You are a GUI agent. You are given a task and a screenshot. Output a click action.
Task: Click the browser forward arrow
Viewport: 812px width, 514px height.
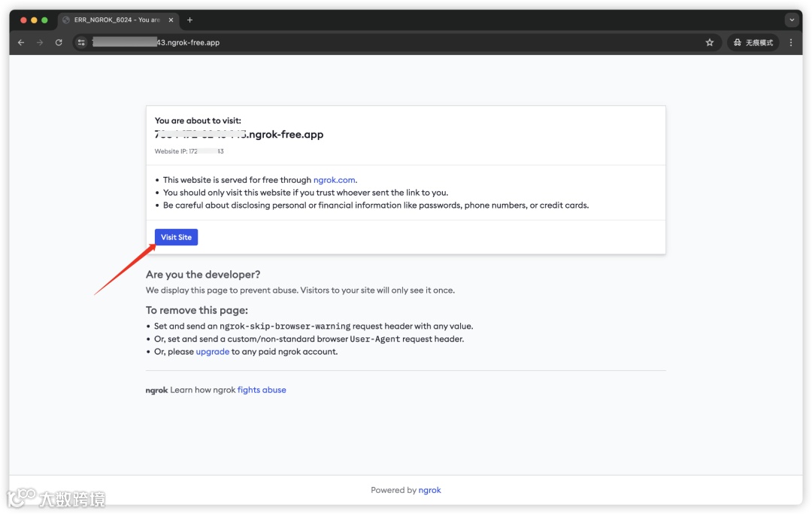pos(40,43)
